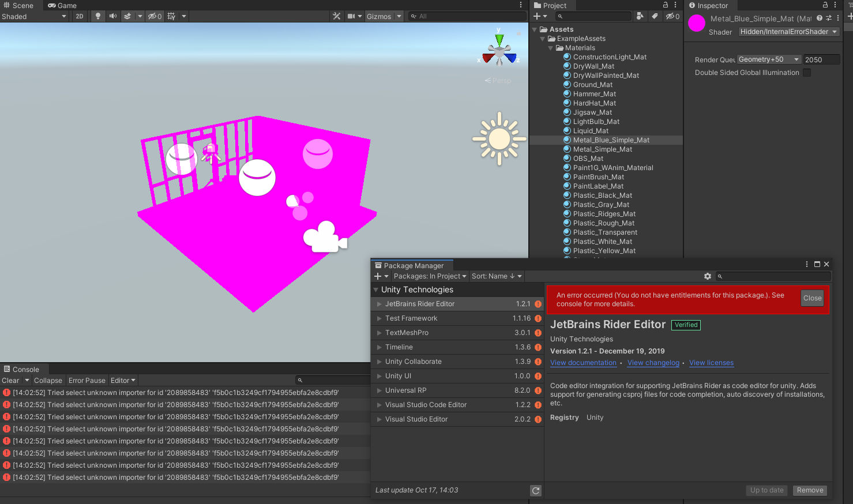Remove the JetBrains Rider Editor package
This screenshot has height=504, width=853.
(810, 490)
